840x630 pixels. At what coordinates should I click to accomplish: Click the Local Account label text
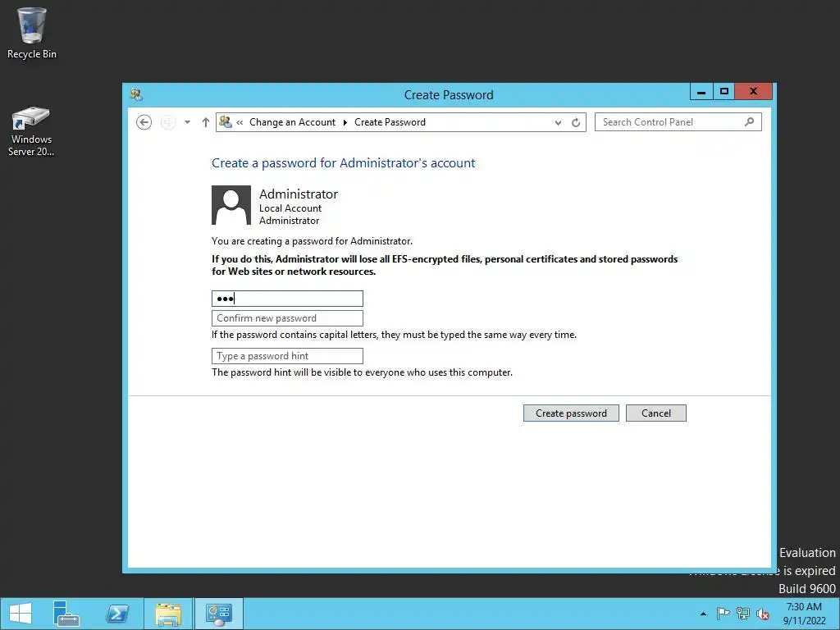(290, 208)
